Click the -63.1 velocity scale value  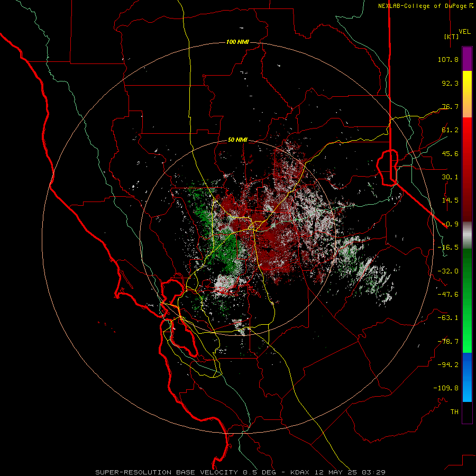[448, 318]
